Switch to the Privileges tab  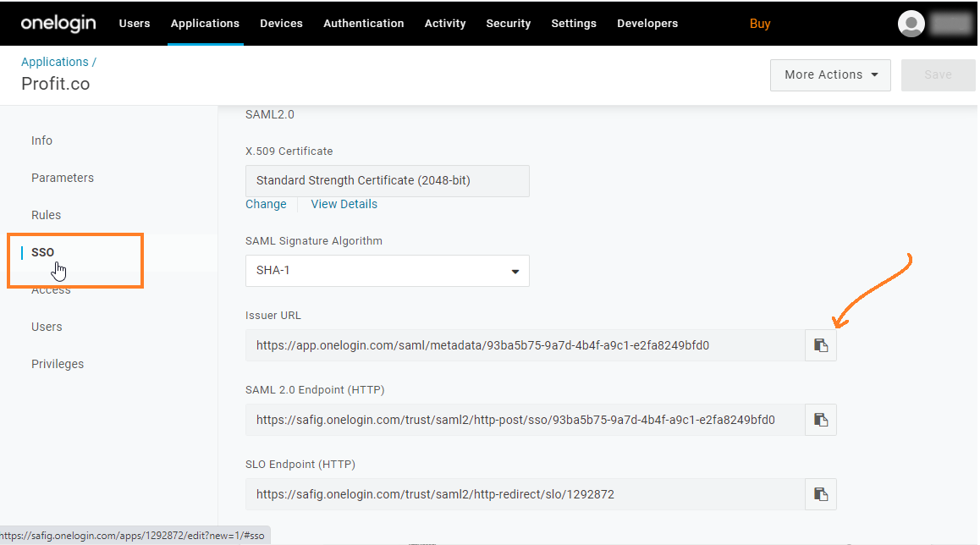(x=58, y=365)
